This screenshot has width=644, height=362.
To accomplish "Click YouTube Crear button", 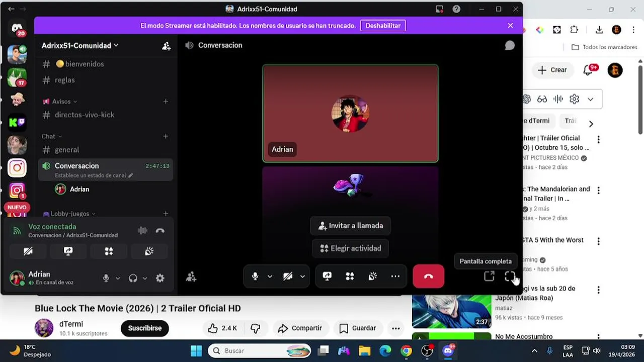I will [552, 70].
